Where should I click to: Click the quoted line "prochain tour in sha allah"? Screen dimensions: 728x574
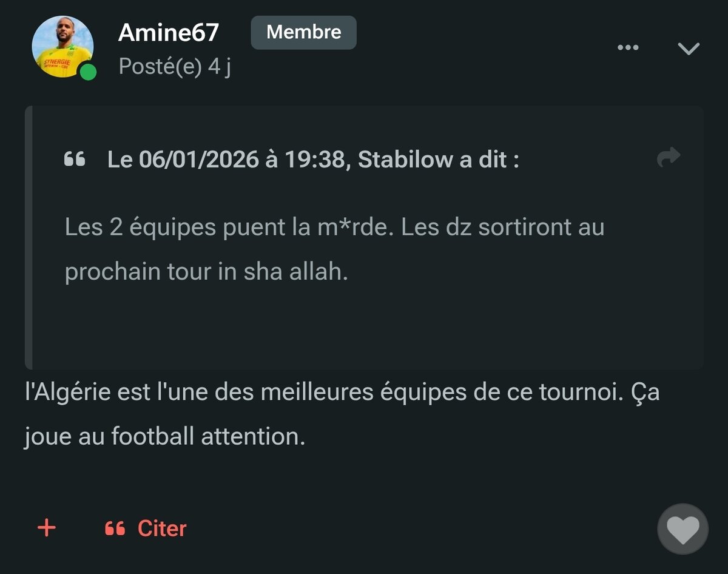[x=206, y=272]
